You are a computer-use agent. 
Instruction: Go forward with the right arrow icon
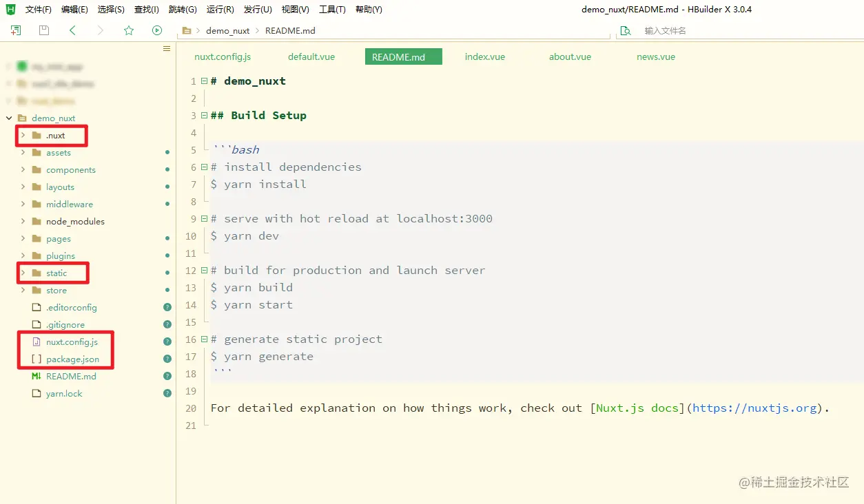click(x=101, y=30)
